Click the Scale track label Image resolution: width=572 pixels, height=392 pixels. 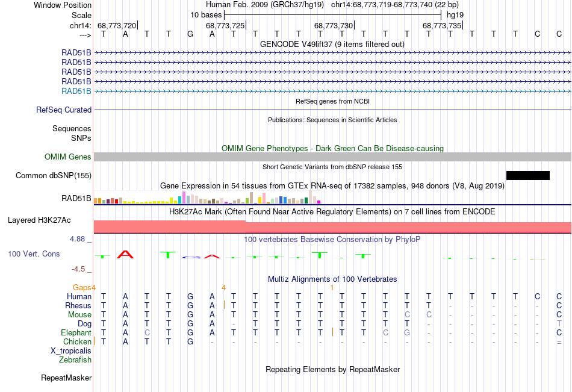click(81, 15)
